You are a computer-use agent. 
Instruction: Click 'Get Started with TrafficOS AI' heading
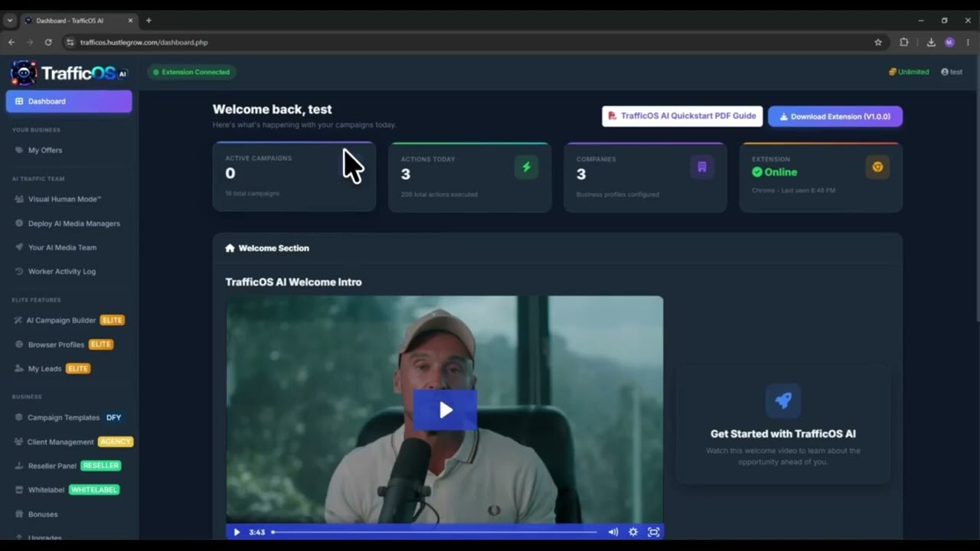782,434
